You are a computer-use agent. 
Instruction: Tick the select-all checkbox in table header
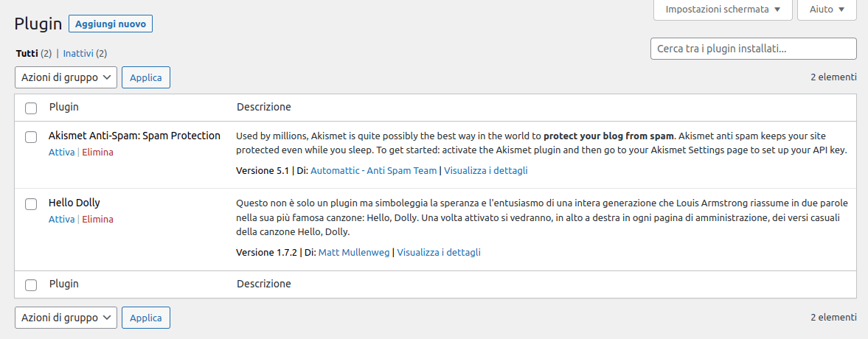(31, 108)
